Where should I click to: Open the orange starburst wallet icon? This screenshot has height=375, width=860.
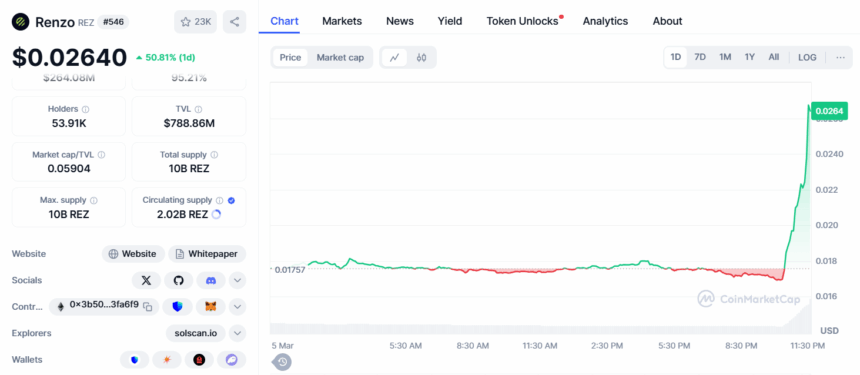click(167, 360)
